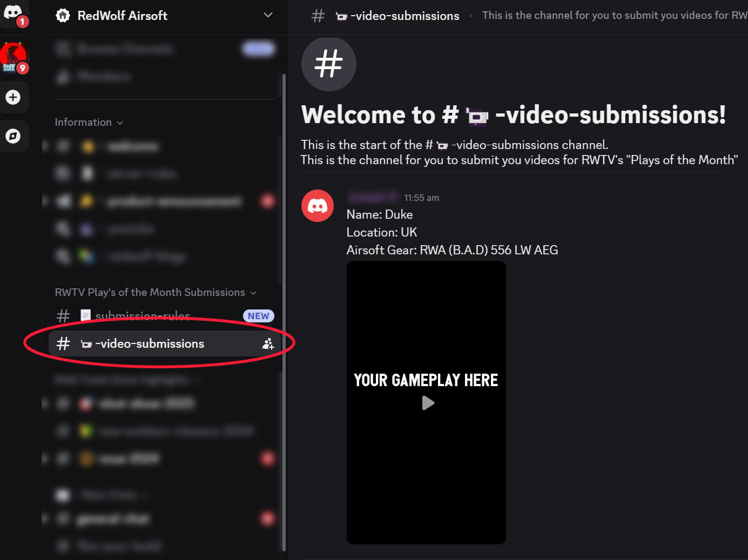Open RedWolf Airsoft server dropdown menu
Image resolution: width=748 pixels, height=560 pixels.
click(268, 15)
